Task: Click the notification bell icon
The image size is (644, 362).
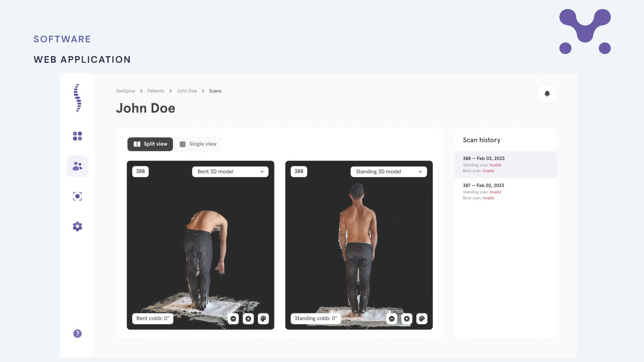Action: click(547, 94)
